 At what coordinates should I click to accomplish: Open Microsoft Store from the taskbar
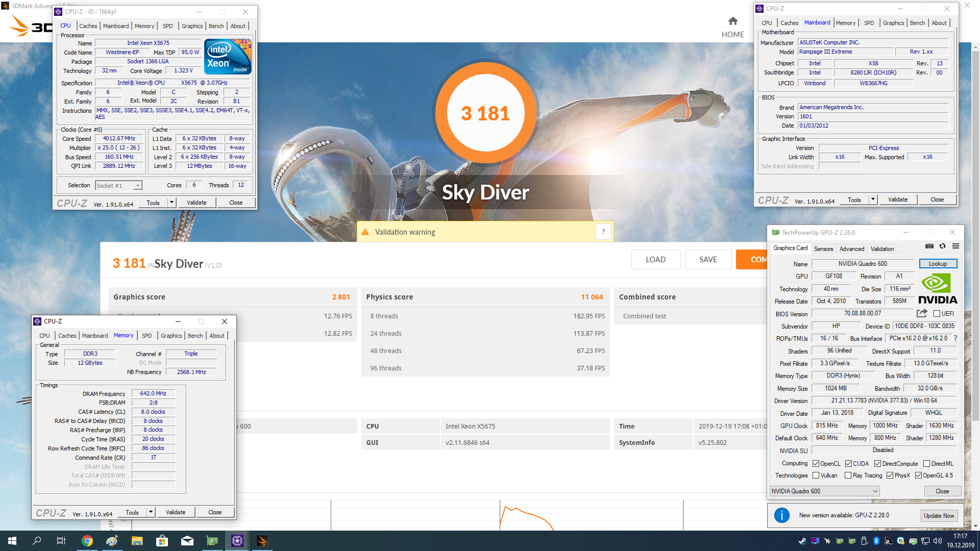(162, 541)
